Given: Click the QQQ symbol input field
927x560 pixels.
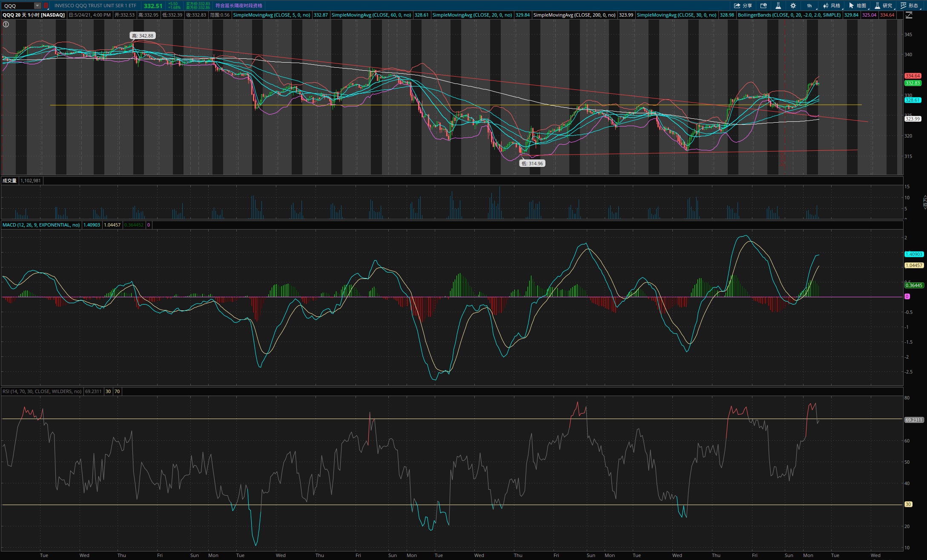Looking at the screenshot, I should (18, 6).
